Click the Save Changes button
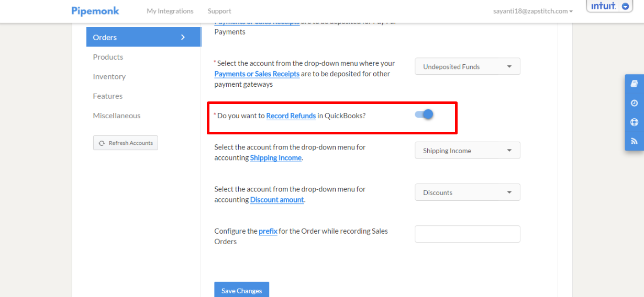 tap(241, 290)
